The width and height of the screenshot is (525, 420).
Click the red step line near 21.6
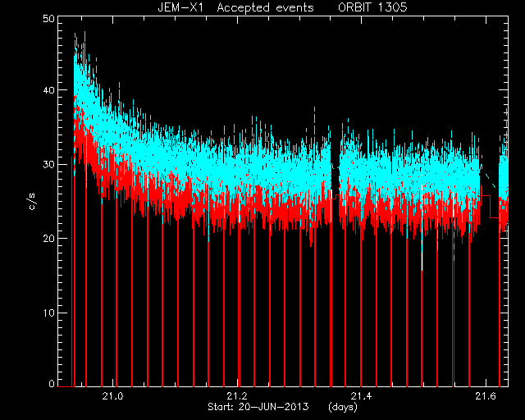pos(490,207)
